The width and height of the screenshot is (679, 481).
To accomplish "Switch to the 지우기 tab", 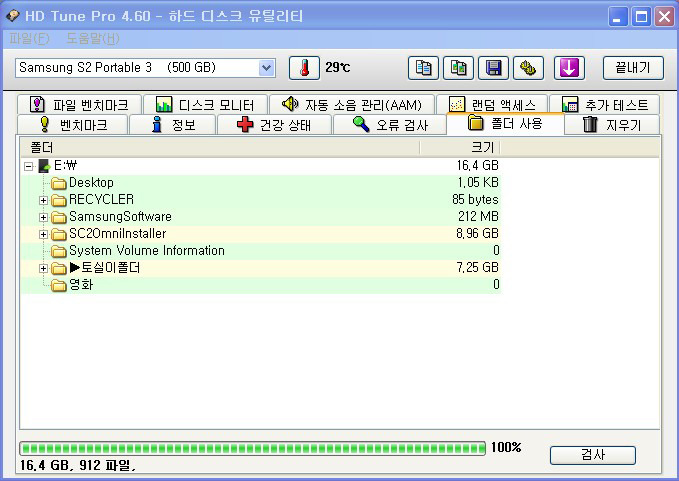I will (612, 125).
